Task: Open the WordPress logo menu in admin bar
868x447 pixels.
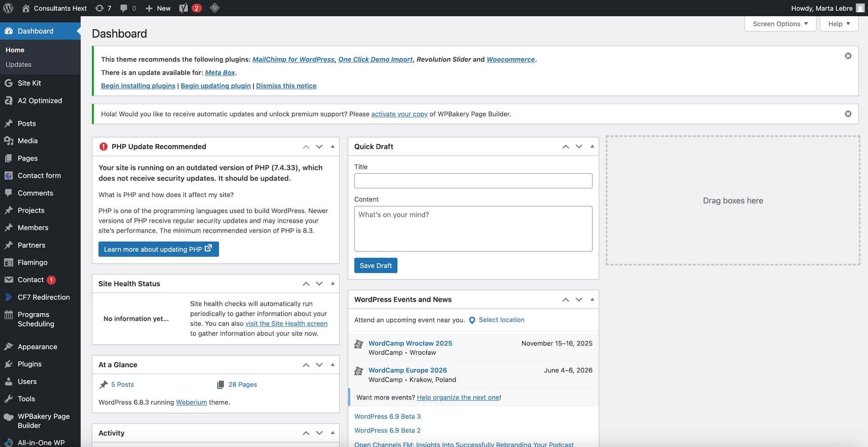Action: (8, 8)
